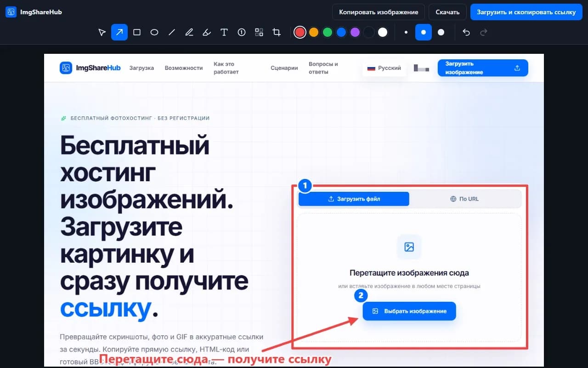Click the Выбрать изображение button in the screenshot

409,311
